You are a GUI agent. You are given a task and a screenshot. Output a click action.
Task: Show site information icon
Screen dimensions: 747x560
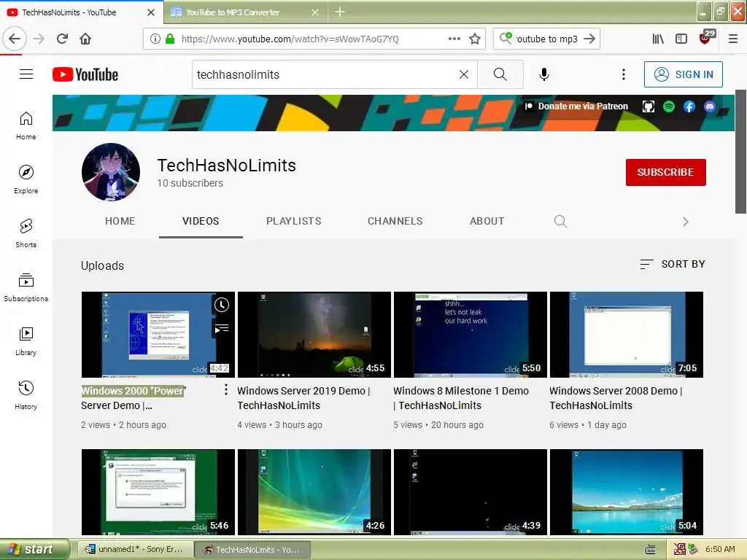(155, 39)
